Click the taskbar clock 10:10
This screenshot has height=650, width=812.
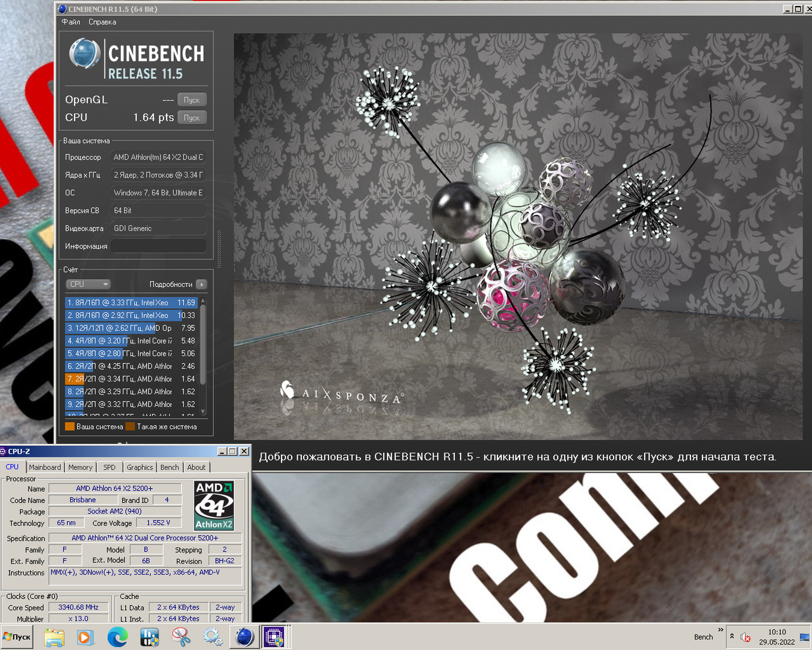[x=777, y=632]
